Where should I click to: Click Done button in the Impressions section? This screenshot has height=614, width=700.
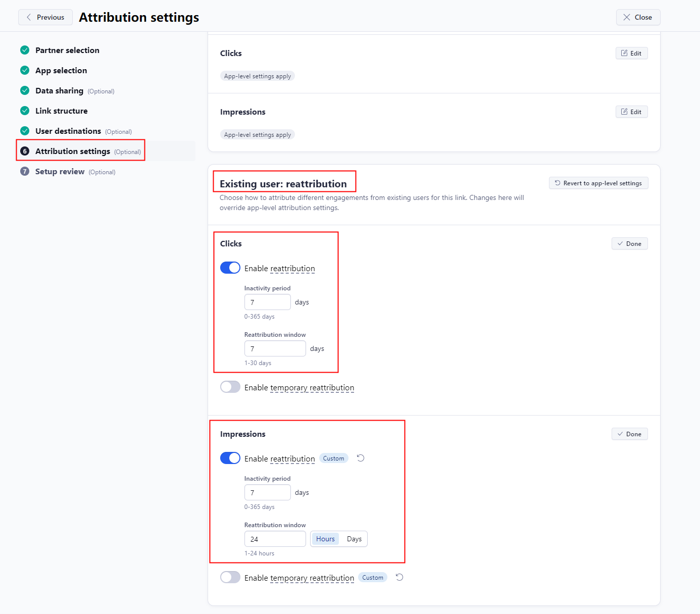(629, 434)
